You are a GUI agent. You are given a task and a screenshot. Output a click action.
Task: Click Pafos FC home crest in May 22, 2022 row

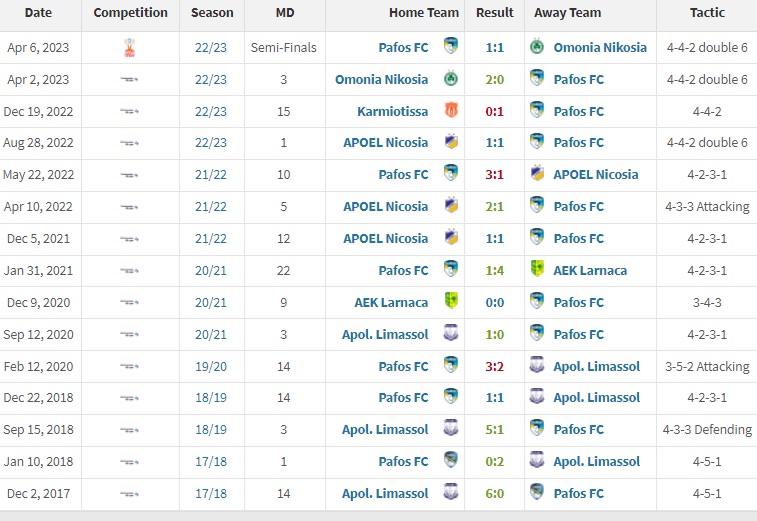click(451, 173)
